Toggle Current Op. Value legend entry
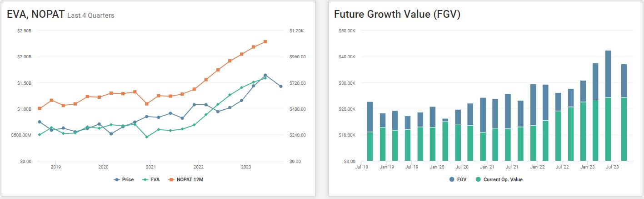The width and height of the screenshot is (644, 199). 499,179
